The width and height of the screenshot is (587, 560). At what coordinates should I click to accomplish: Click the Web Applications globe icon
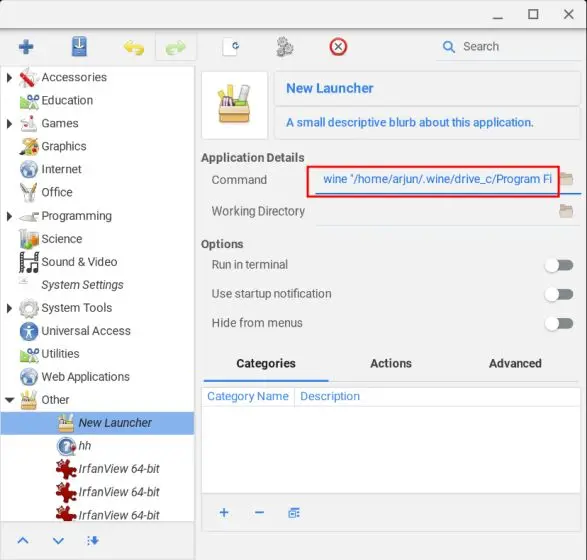tap(29, 377)
